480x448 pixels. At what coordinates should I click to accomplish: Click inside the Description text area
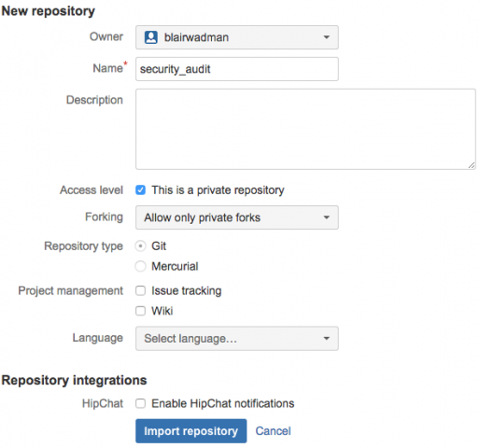tap(305, 129)
